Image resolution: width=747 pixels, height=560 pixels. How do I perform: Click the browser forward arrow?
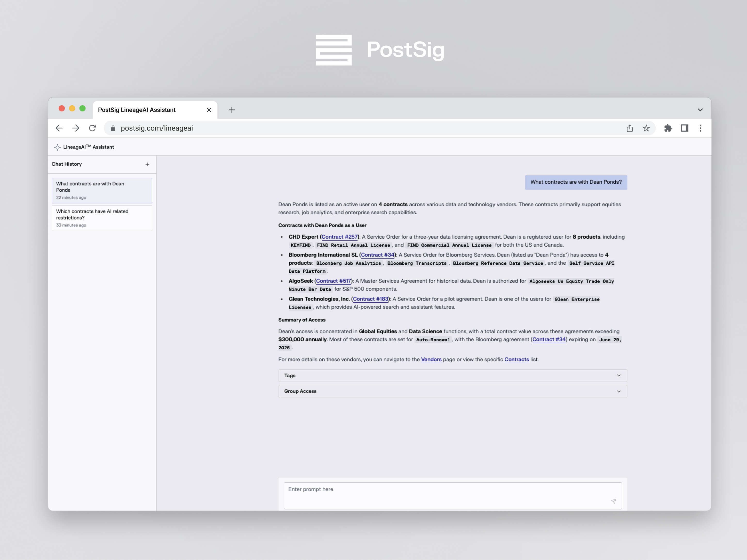[x=76, y=128]
